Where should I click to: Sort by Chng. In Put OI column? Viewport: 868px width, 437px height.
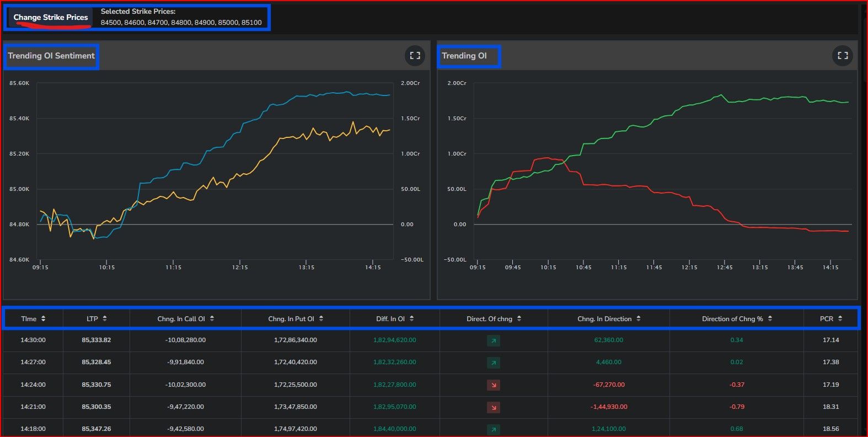296,319
